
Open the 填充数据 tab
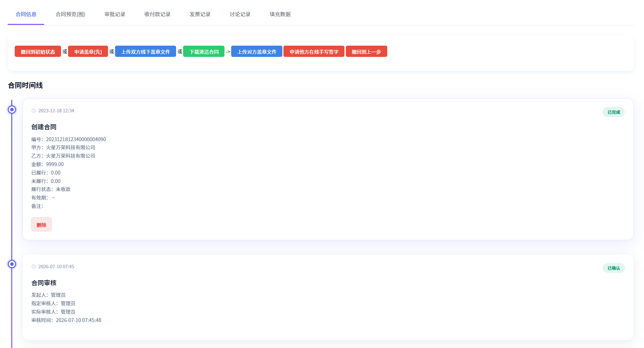(x=280, y=14)
